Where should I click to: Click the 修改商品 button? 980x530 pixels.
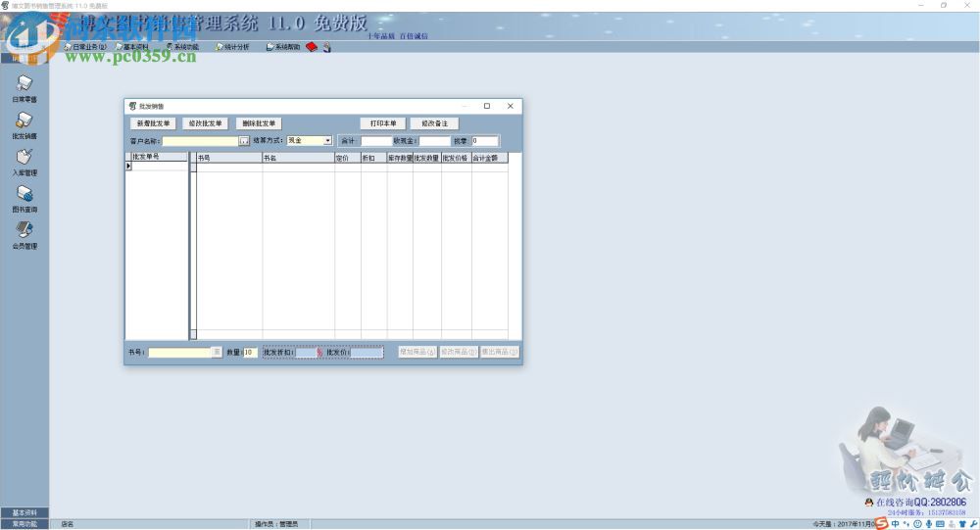pyautogui.click(x=459, y=352)
